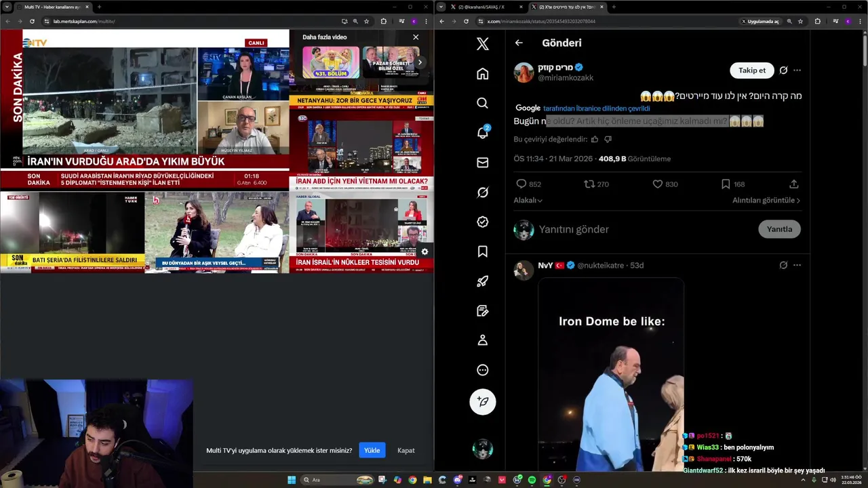Viewport: 868px width, 488px height.
Task: Dismiss install prompt with Kapat
Action: (406, 450)
